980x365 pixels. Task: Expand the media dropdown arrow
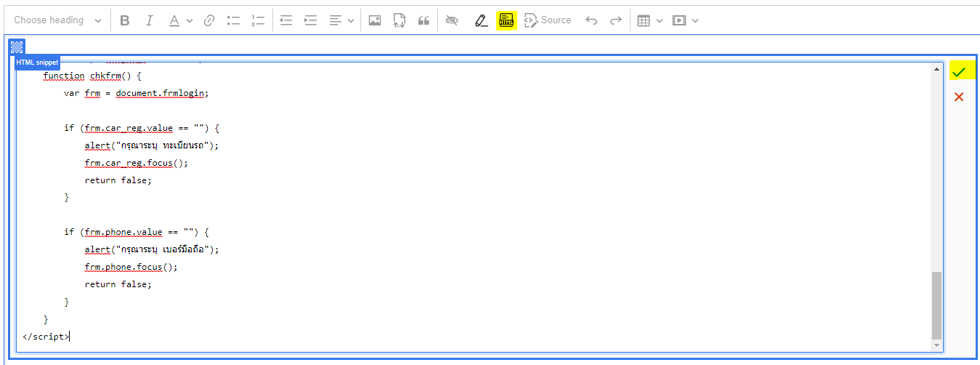695,20
